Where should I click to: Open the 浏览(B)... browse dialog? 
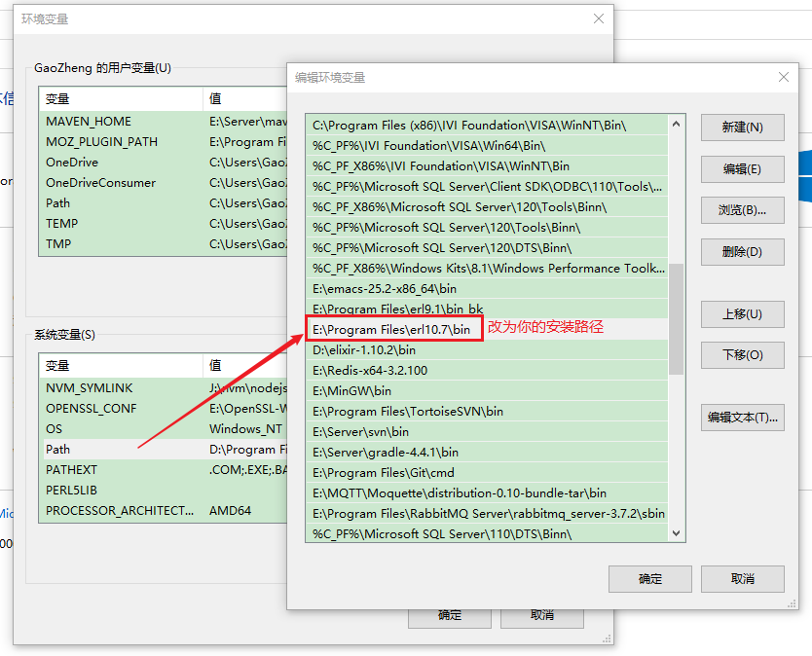pos(742,209)
